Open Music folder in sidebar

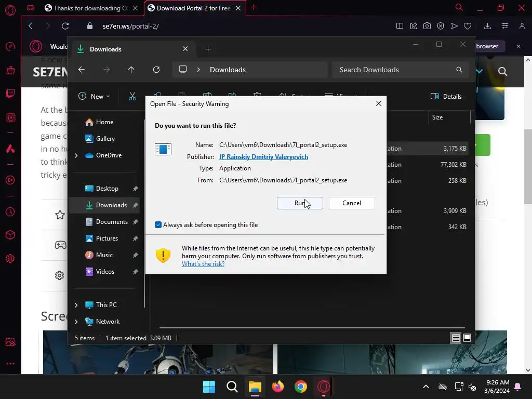99,255
